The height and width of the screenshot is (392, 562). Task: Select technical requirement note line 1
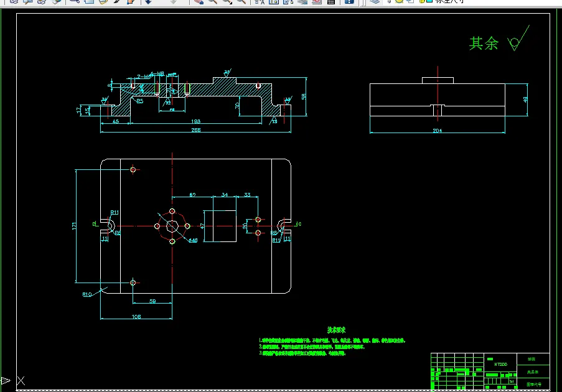click(332, 340)
